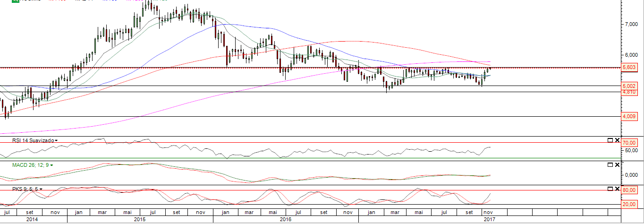This screenshot has height=224, width=644.
Task: Select the 5,603 price level label
Action: tap(630, 68)
